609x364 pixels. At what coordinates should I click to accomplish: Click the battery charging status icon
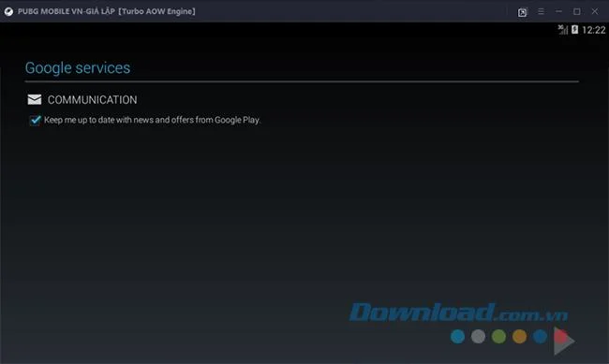(x=575, y=30)
